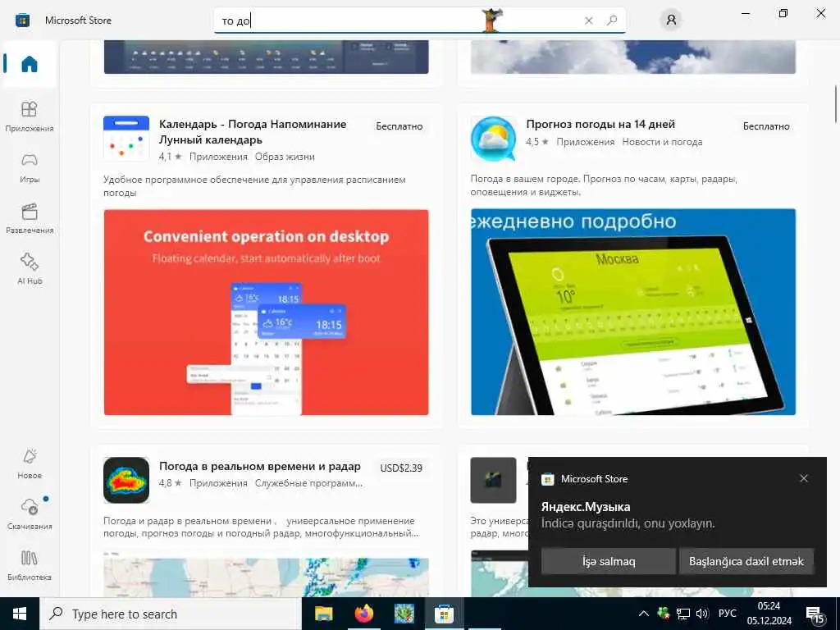
Task: Click the 4,1 star rating text
Action: pos(171,157)
